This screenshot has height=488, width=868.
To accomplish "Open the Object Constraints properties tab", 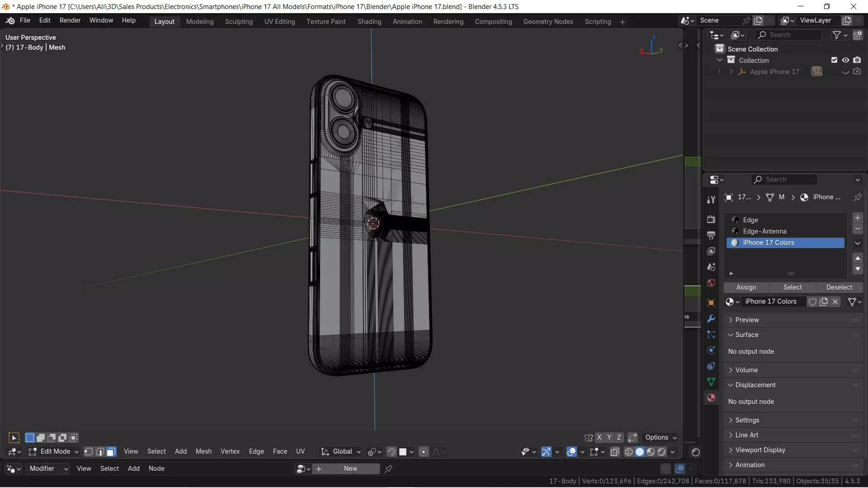I will 711,366.
